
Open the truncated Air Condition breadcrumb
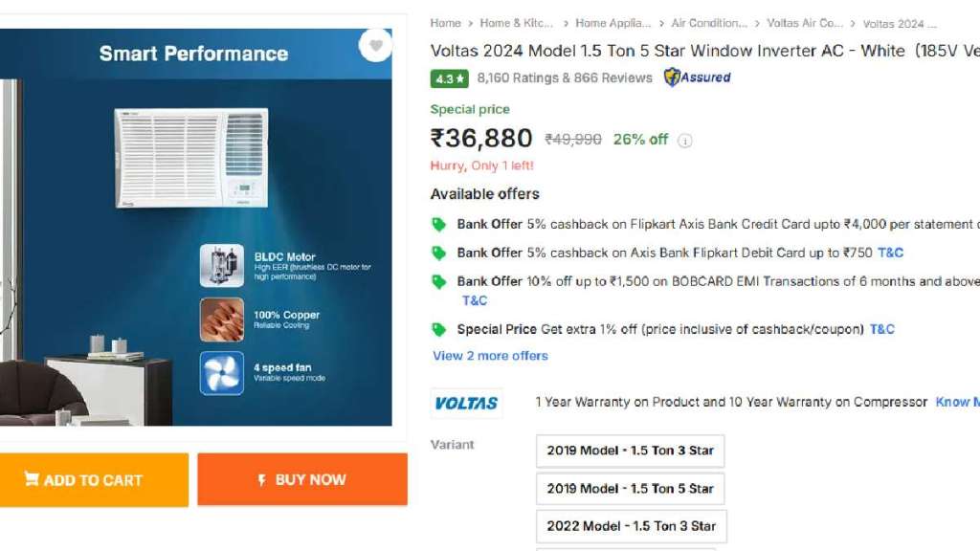pos(708,23)
